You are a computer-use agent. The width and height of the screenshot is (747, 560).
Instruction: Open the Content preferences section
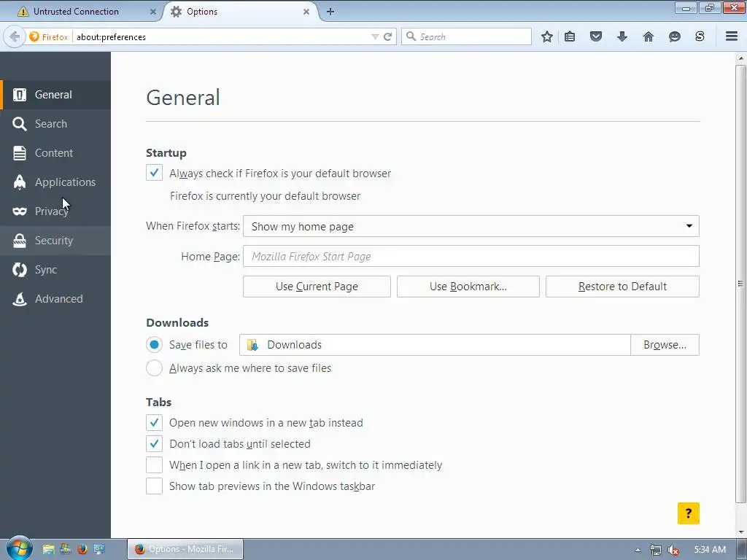[x=55, y=153]
